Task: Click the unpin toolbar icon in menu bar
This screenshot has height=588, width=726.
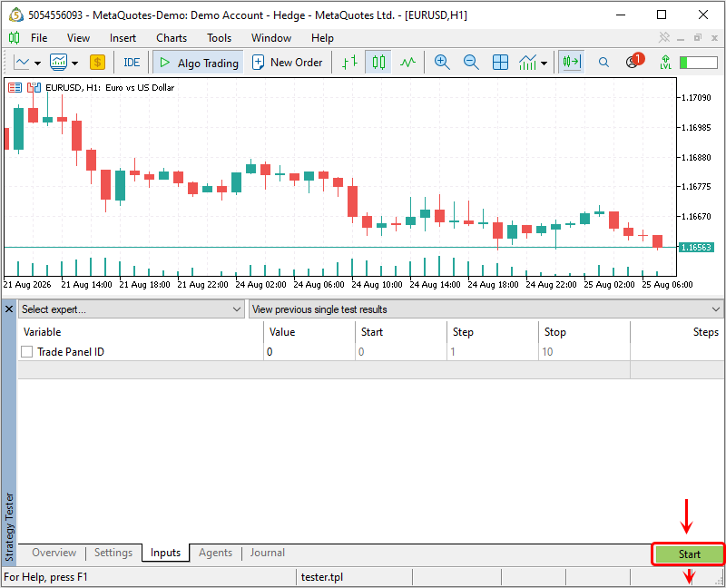Action: point(664,37)
